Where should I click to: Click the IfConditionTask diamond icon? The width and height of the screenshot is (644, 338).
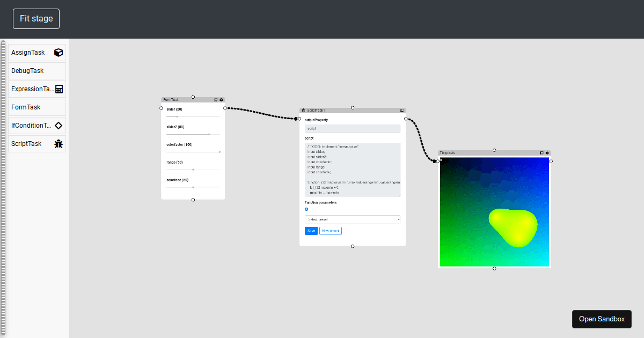[58, 126]
